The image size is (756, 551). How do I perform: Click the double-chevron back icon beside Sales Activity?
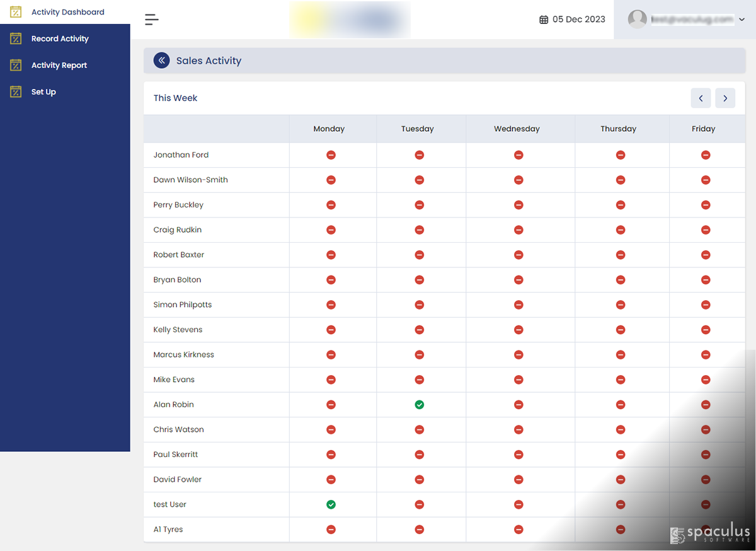point(162,61)
